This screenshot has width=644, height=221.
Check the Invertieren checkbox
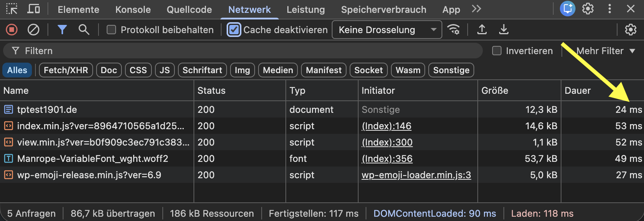(497, 51)
